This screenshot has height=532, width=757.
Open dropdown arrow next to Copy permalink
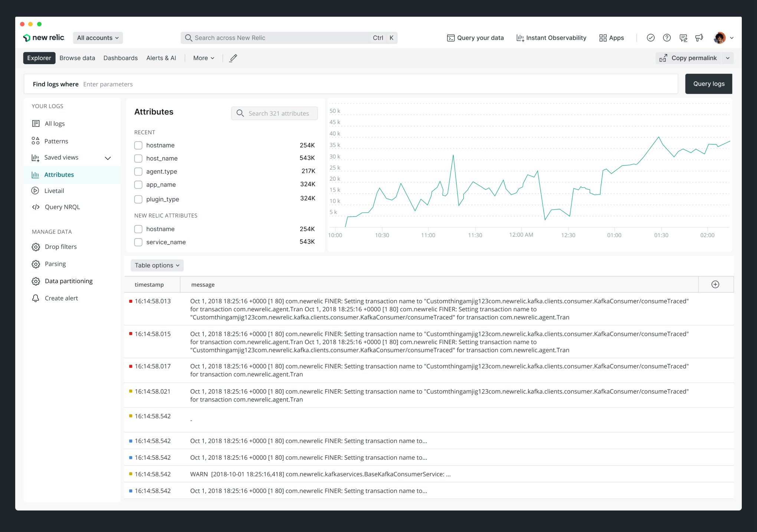coord(727,58)
